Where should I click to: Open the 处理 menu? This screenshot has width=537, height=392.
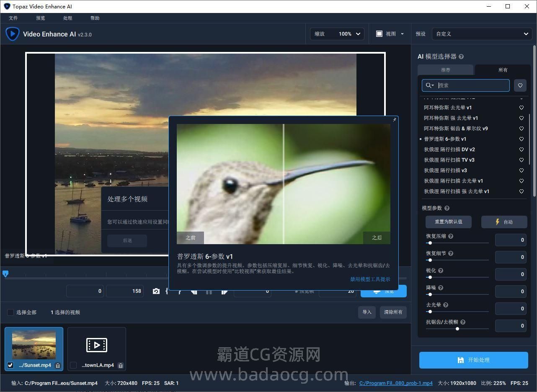pos(68,18)
